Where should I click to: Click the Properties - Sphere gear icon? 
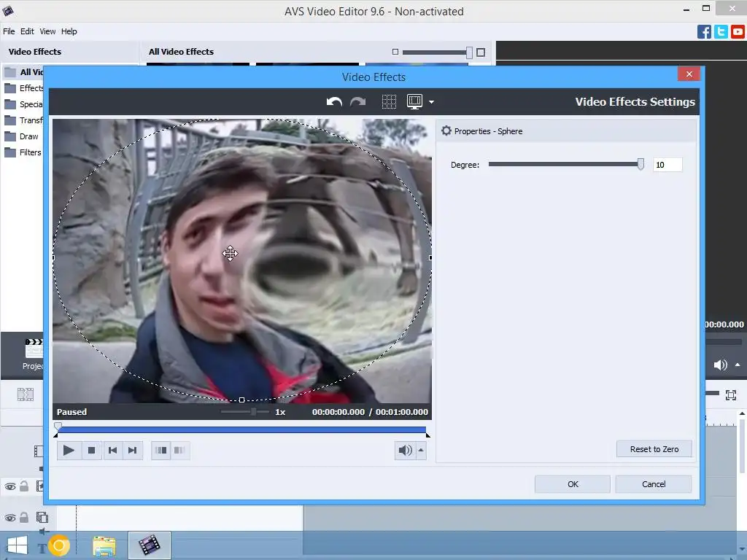pyautogui.click(x=446, y=131)
